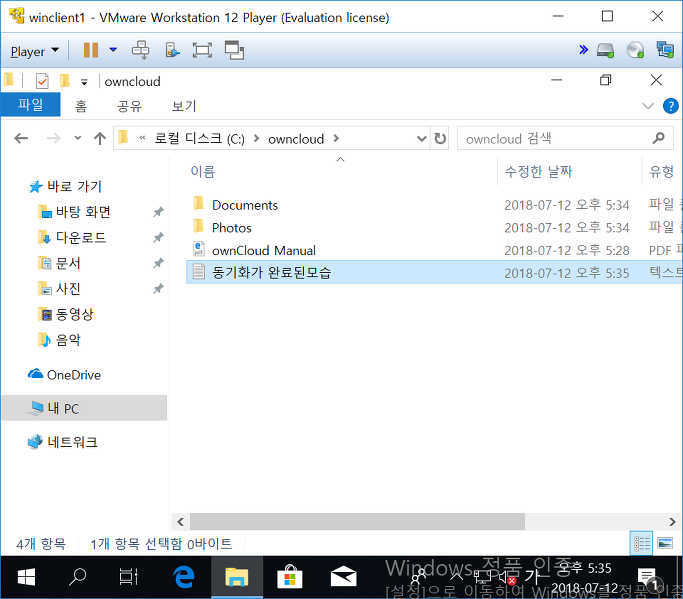
Task: Open Microsoft Store from the taskbar
Action: point(290,578)
